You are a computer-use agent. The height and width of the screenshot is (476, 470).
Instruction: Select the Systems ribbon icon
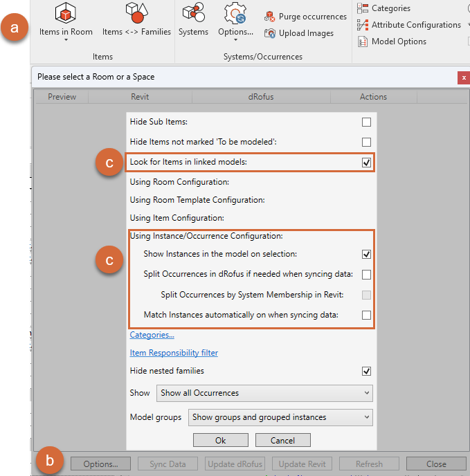(x=192, y=13)
